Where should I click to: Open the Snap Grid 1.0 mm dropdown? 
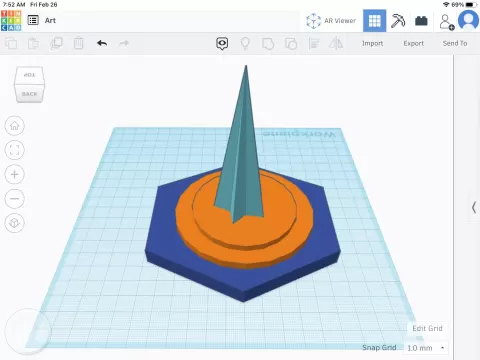click(425, 348)
